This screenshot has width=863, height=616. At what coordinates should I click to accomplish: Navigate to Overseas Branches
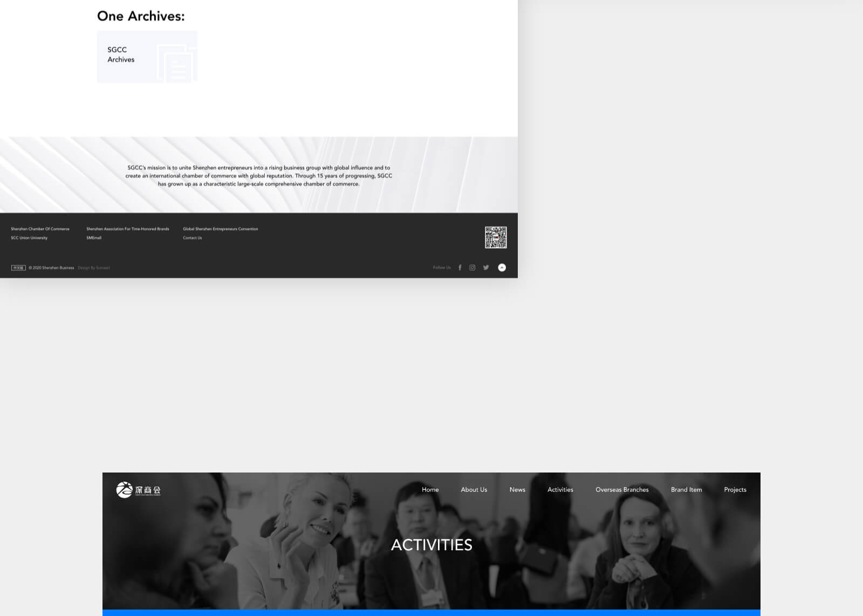(x=622, y=490)
